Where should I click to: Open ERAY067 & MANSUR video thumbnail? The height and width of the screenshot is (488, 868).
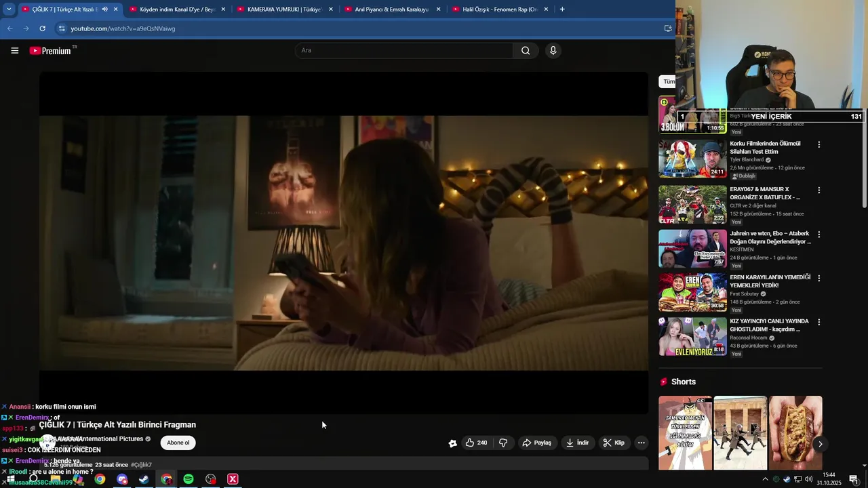pyautogui.click(x=692, y=204)
